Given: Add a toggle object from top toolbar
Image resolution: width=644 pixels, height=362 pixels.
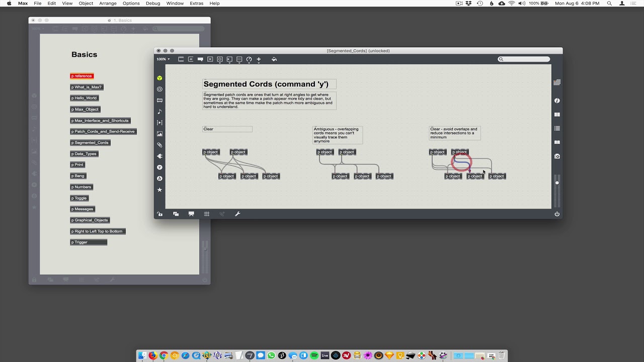Looking at the screenshot, I should (210, 59).
